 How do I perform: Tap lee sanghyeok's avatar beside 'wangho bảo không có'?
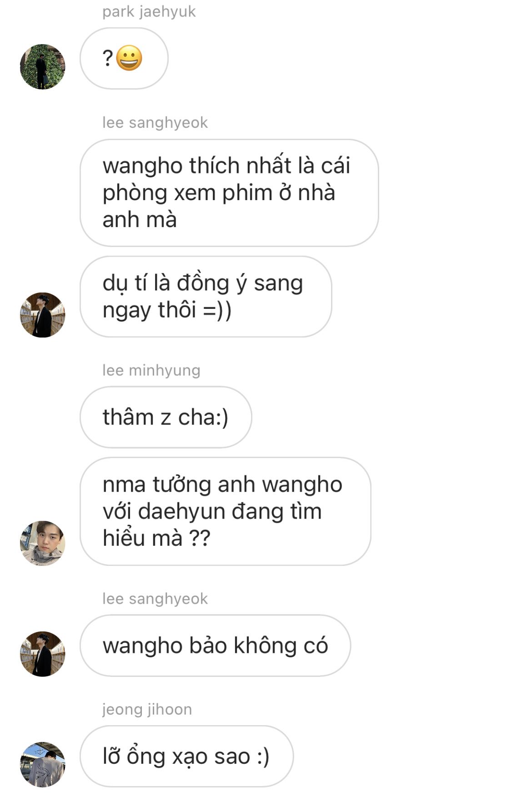click(43, 654)
